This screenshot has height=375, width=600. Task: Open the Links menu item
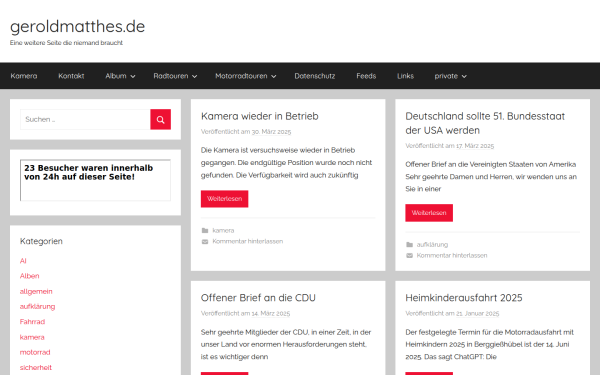pos(405,76)
